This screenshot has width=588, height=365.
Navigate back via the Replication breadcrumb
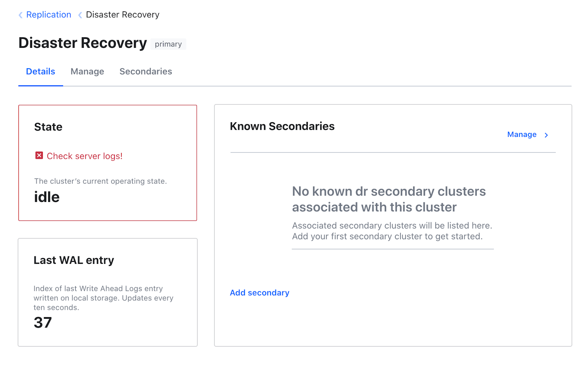click(49, 15)
